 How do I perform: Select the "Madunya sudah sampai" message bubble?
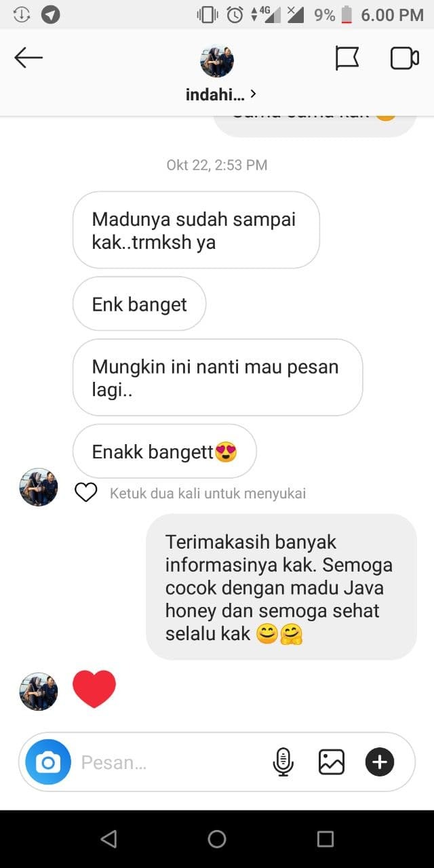point(196,230)
